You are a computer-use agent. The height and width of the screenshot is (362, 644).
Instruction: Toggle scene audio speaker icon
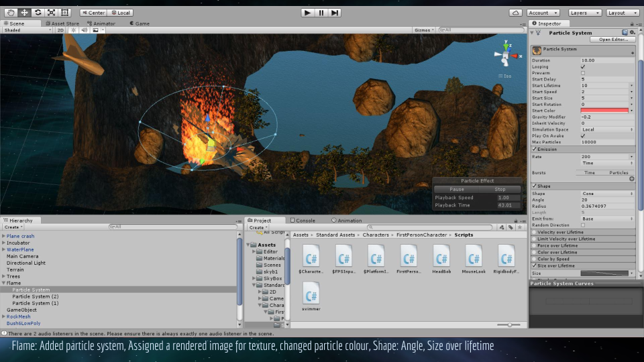pos(85,30)
